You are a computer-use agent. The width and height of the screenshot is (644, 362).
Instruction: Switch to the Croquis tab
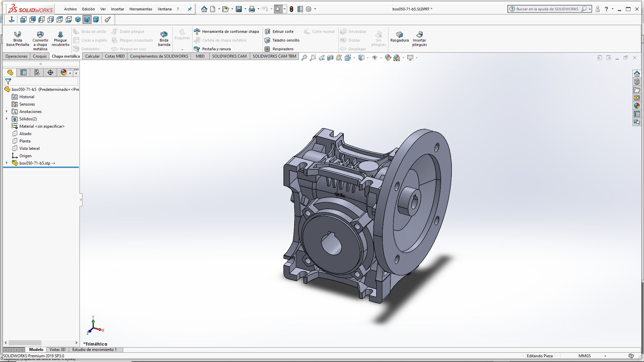40,56
